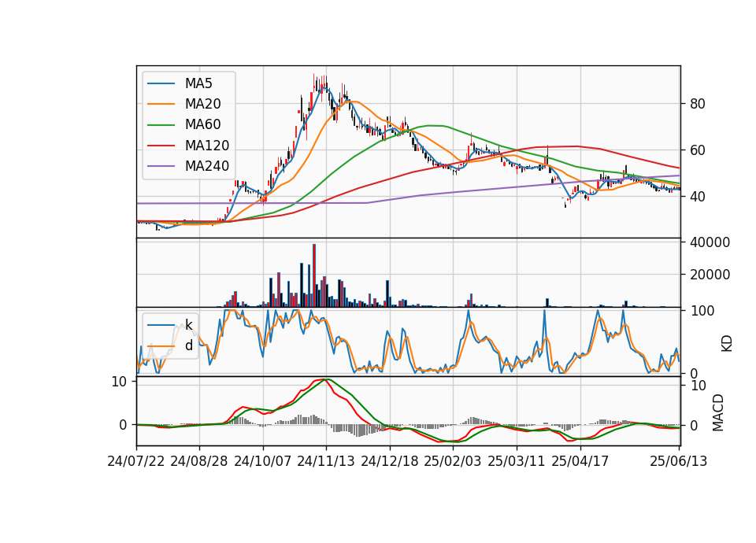This screenshot has width=756, height=543.
Task: Click the 24/12/18 date axis label
Action: (x=390, y=461)
